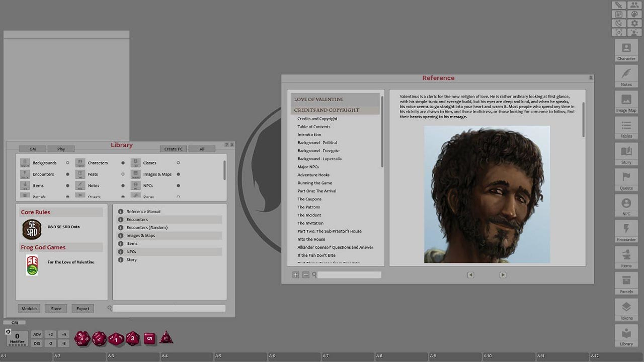Click the Library search input field
The height and width of the screenshot is (362, 644).
click(x=169, y=309)
